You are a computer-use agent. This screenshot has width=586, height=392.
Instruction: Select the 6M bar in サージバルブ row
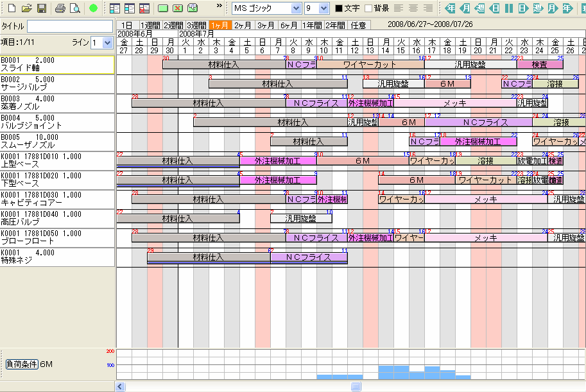pyautogui.click(x=447, y=84)
